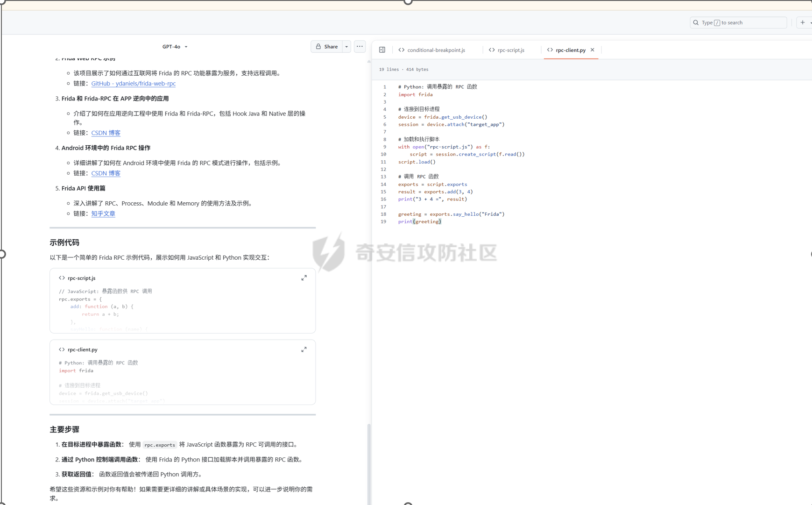Open the GPT-4o model selector
This screenshot has width=812, height=505.
click(x=175, y=47)
